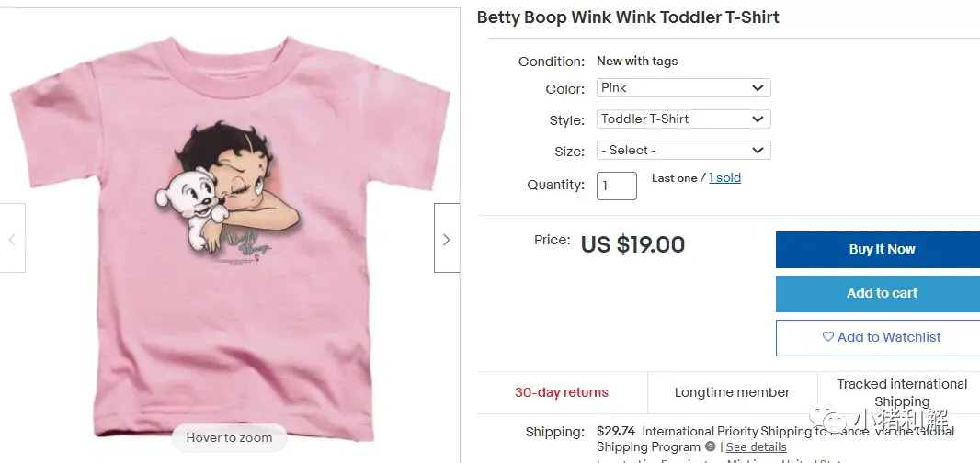This screenshot has height=463, width=980.
Task: Click the heart icon on Watchlist button
Action: 827,337
